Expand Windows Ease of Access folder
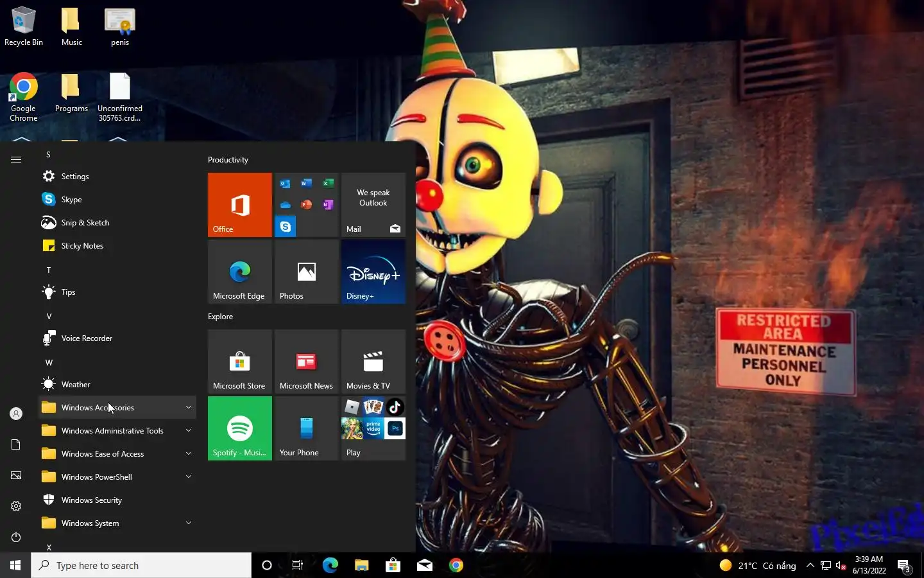 click(x=117, y=454)
